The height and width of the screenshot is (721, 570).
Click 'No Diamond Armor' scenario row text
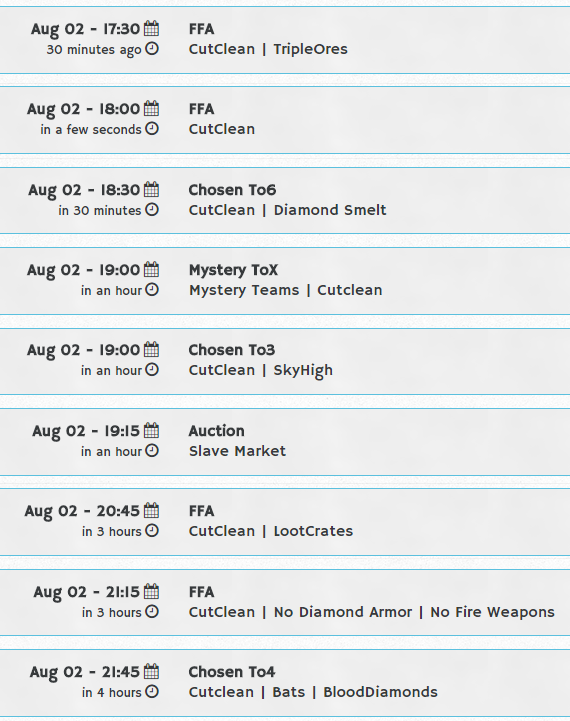click(x=343, y=612)
